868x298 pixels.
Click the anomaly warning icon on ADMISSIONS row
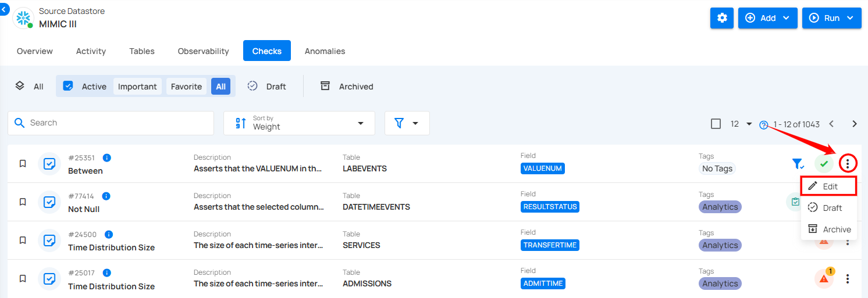pyautogui.click(x=824, y=279)
